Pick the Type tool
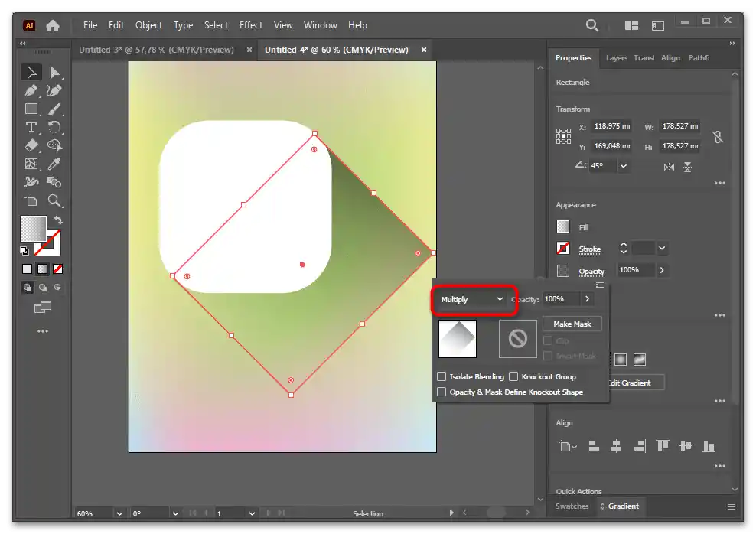Viewport: 756px width, 534px height. pyautogui.click(x=31, y=128)
